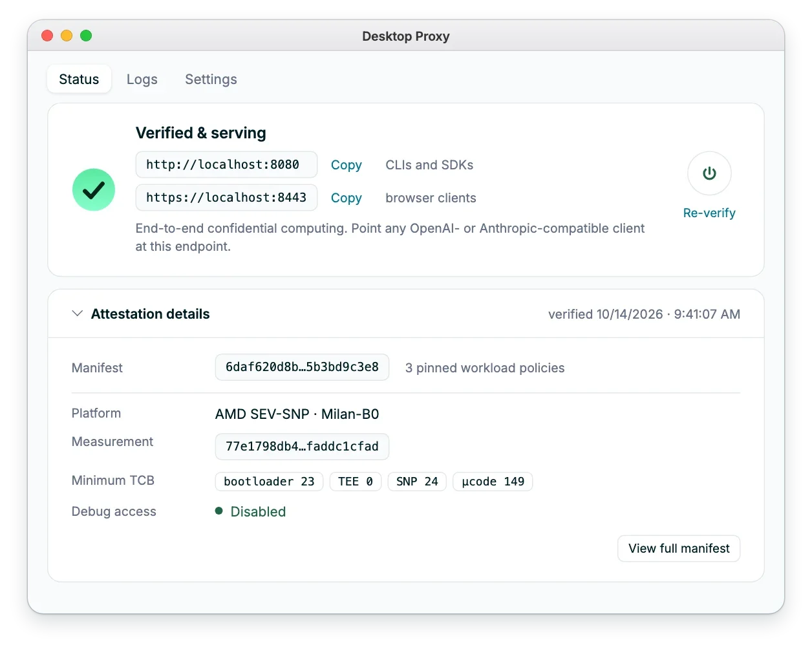This screenshot has width=812, height=649.
Task: Click the Minimum TCB row label
Action: 113,480
